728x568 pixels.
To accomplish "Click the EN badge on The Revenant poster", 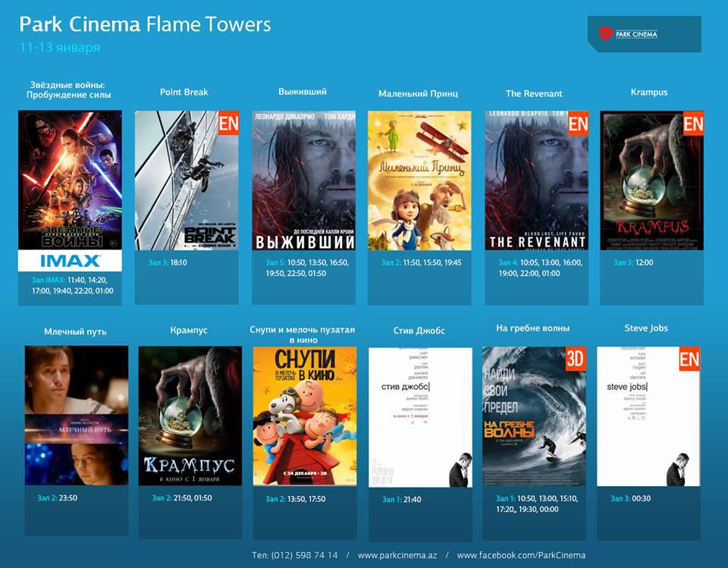I will click(x=578, y=124).
